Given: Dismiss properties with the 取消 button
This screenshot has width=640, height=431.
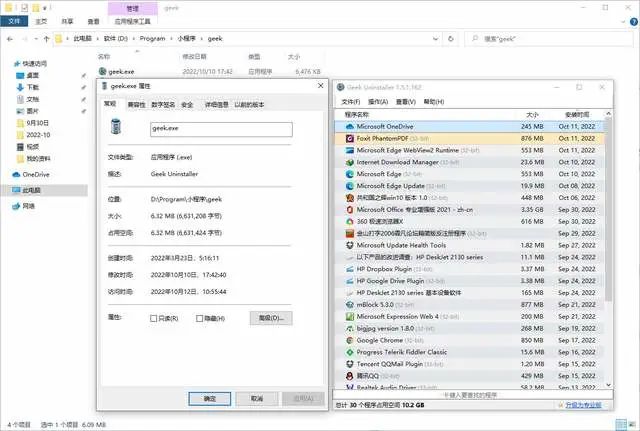Looking at the screenshot, I should point(257,399).
